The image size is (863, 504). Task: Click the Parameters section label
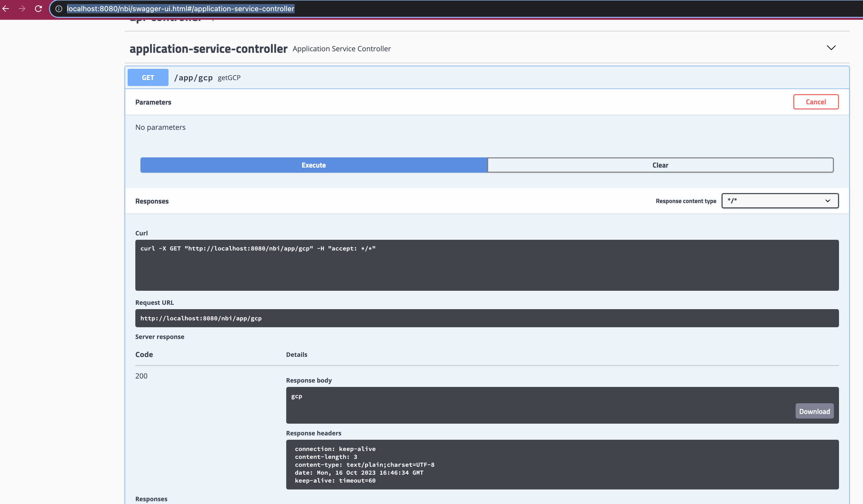(x=153, y=102)
